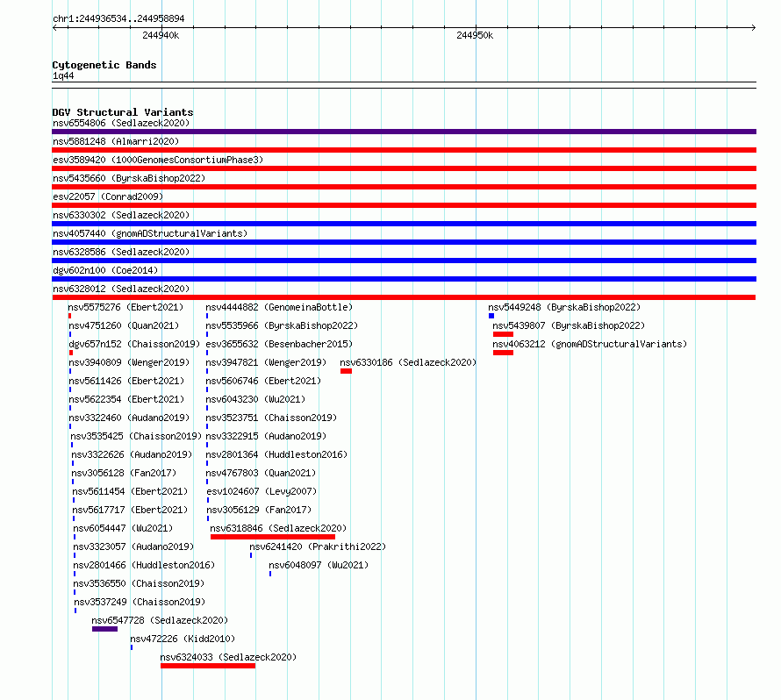Screen dimensions: 781x700
Task: Select esv3589420 (1000GenomesConsortiumPhase3) label
Action: [x=158, y=160]
